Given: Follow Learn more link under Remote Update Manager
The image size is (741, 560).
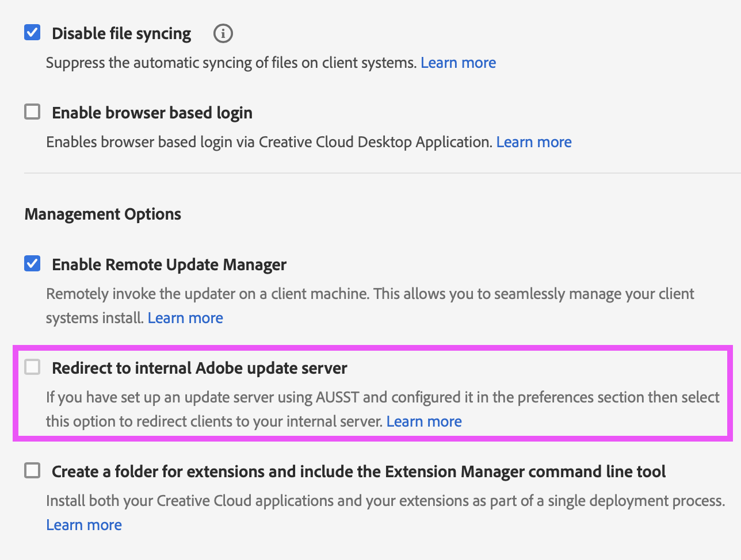Looking at the screenshot, I should (x=185, y=318).
